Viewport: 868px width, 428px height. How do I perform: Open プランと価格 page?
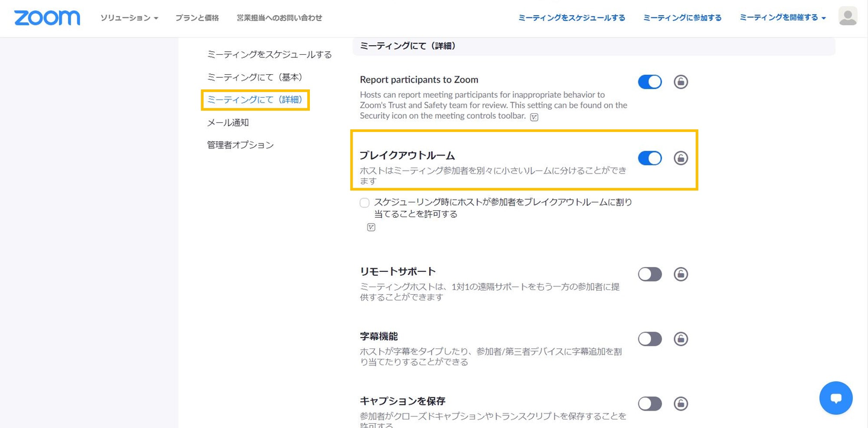(x=197, y=18)
